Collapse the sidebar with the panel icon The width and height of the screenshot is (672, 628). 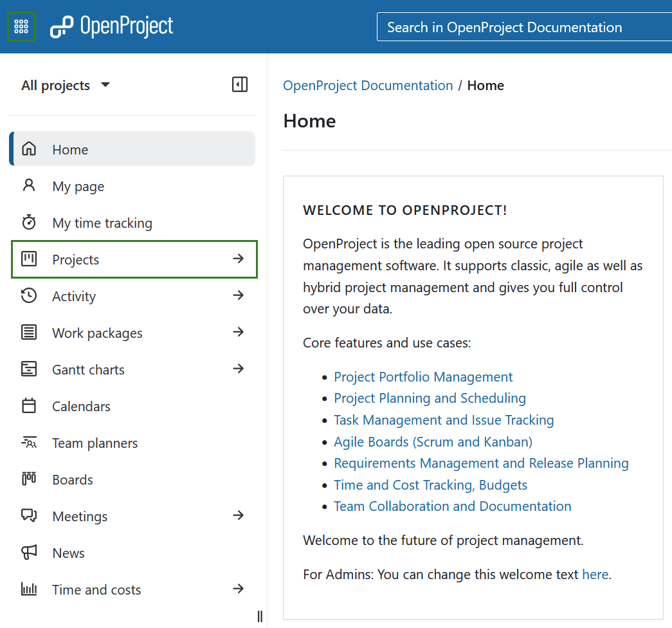tap(239, 84)
